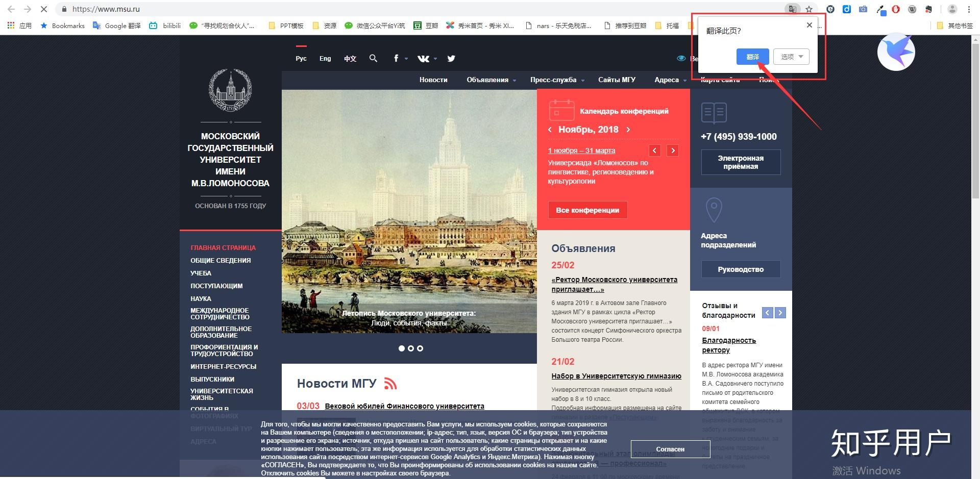This screenshot has width=980, height=479.
Task: Open the translate 选项 dropdown
Action: click(792, 57)
